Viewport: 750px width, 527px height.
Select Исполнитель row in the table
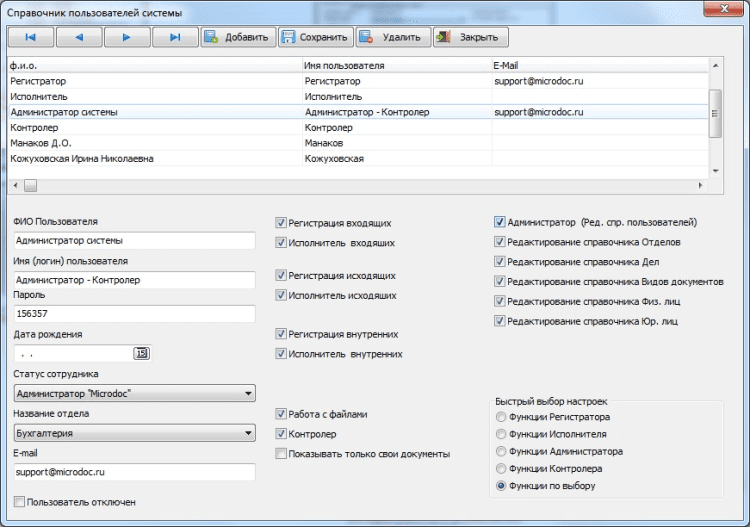tap(358, 97)
